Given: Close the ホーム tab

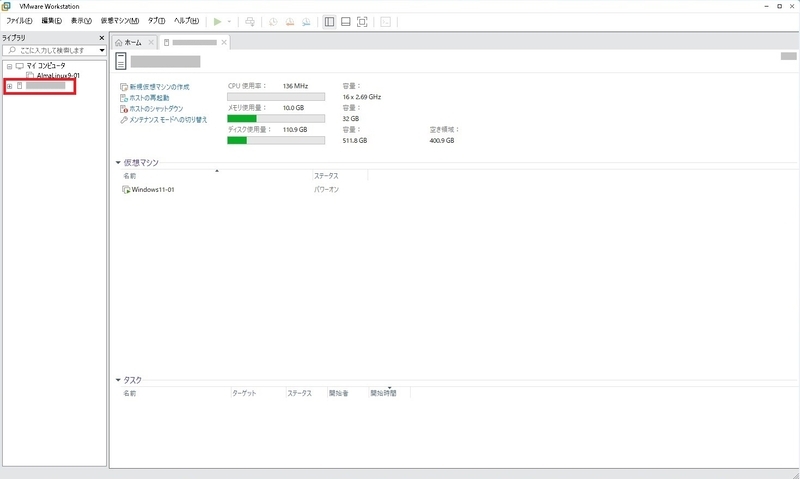Looking at the screenshot, I should 151,42.
